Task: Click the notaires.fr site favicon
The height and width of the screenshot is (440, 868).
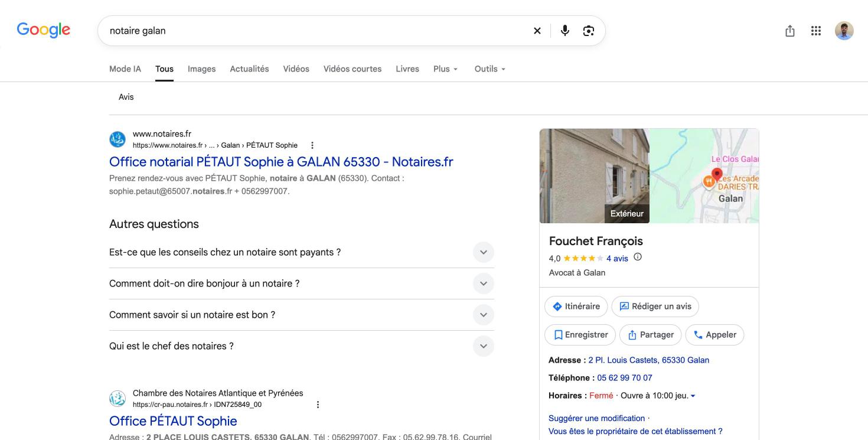Action: point(118,139)
